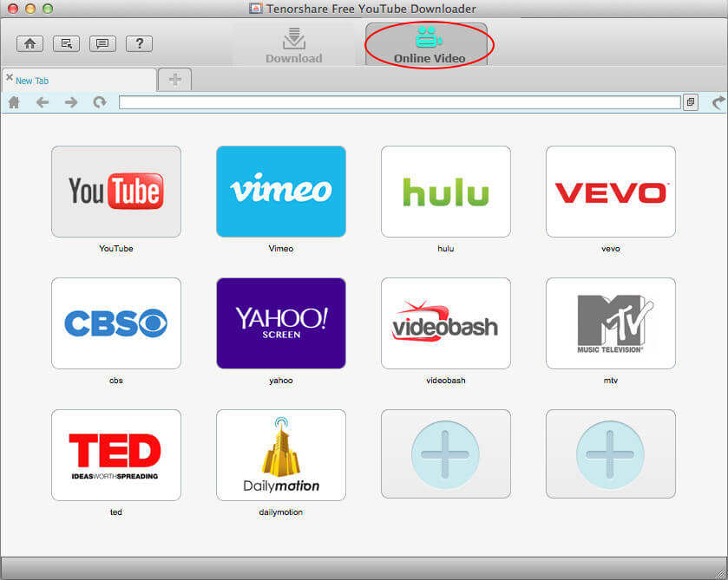
Task: Add a site using the first empty plus tile
Action: (x=446, y=454)
